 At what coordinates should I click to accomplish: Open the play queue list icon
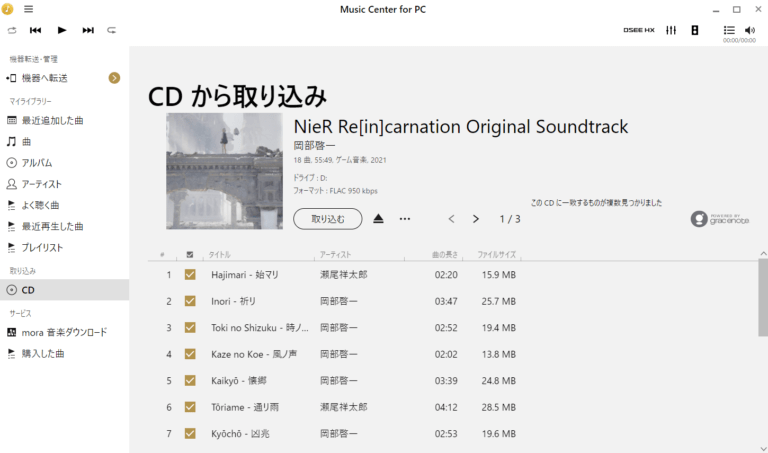pos(729,30)
